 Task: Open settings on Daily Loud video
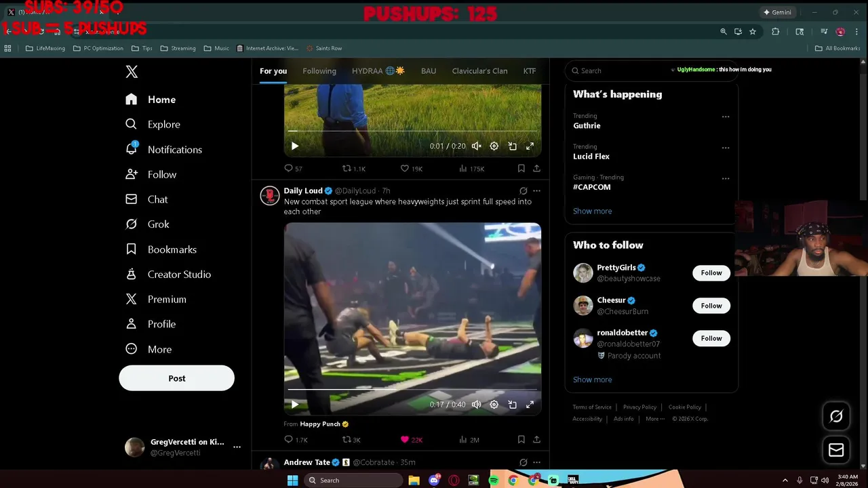coord(494,405)
